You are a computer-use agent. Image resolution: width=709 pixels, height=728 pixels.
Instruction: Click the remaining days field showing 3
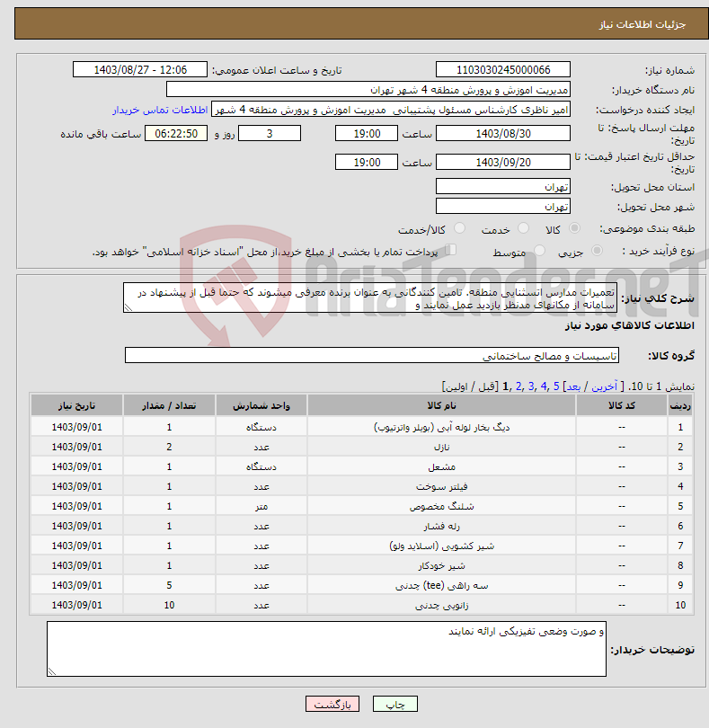[x=270, y=134]
